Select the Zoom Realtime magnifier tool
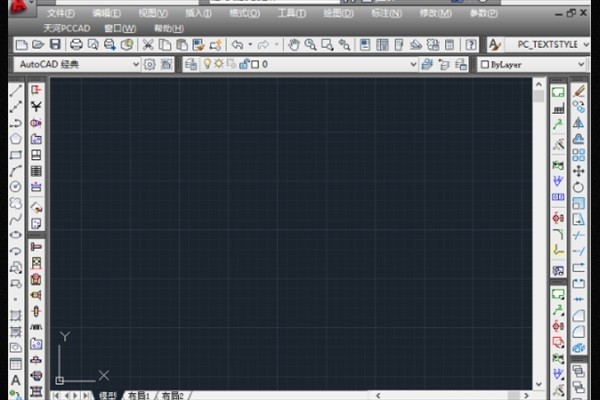600x400 pixels. coord(310,45)
